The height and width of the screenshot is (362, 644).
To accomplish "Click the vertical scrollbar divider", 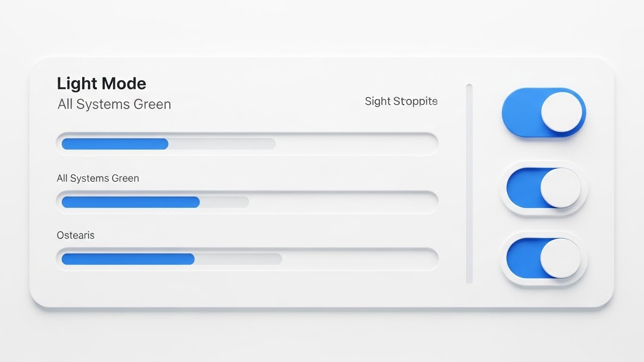I will (x=469, y=184).
